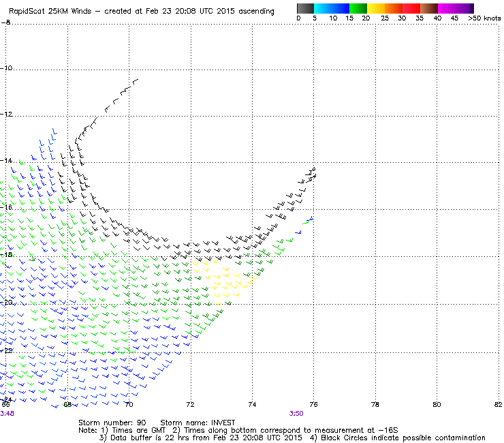This screenshot has height=443, width=504.
Task: Select the color scale label '40'
Action: [437, 18]
